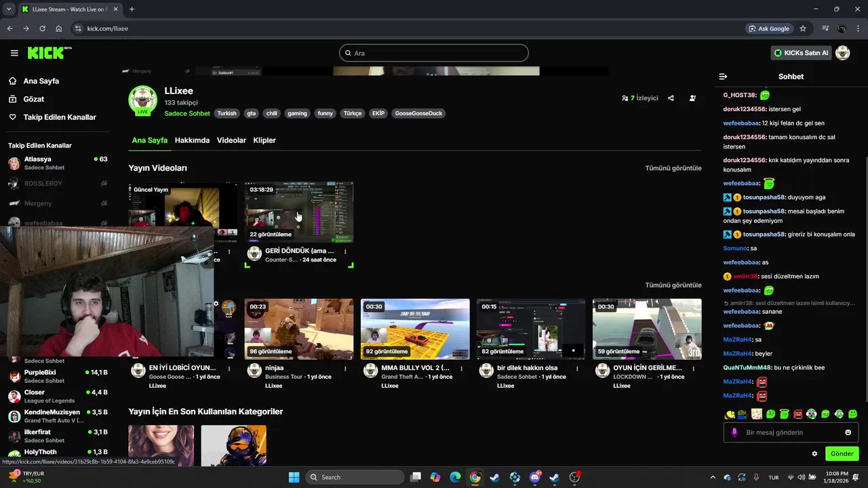
Task: Open Chrome three-dot menu
Action: (859, 28)
